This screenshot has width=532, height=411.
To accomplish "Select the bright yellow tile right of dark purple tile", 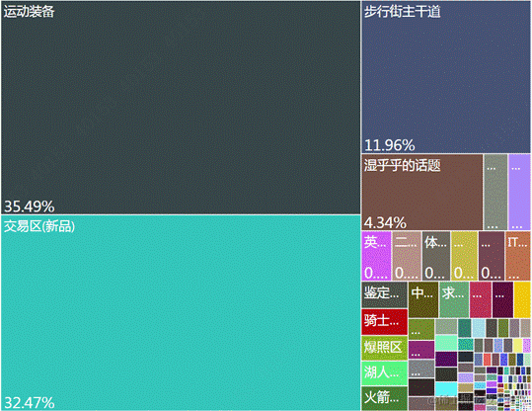I will pyautogui.click(x=522, y=299).
